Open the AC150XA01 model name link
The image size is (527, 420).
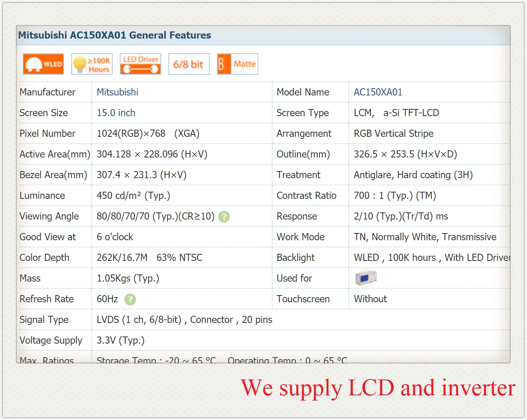(378, 92)
